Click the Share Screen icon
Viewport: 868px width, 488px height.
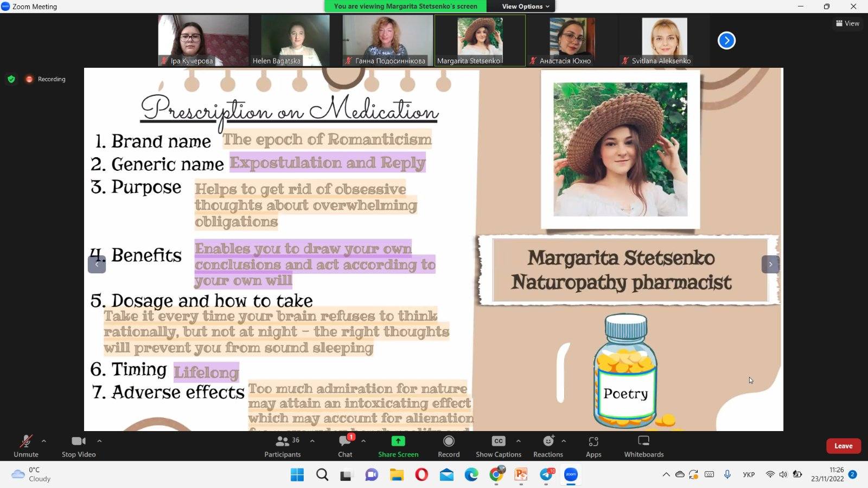398,441
